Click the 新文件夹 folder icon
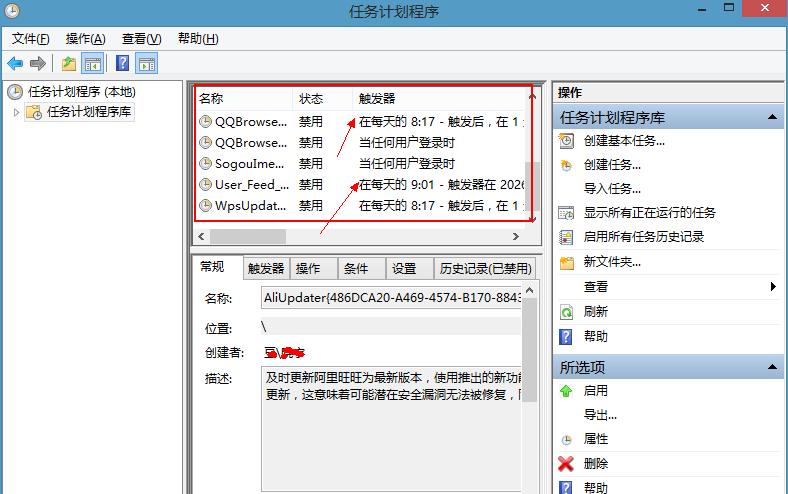788x494 pixels. point(566,262)
